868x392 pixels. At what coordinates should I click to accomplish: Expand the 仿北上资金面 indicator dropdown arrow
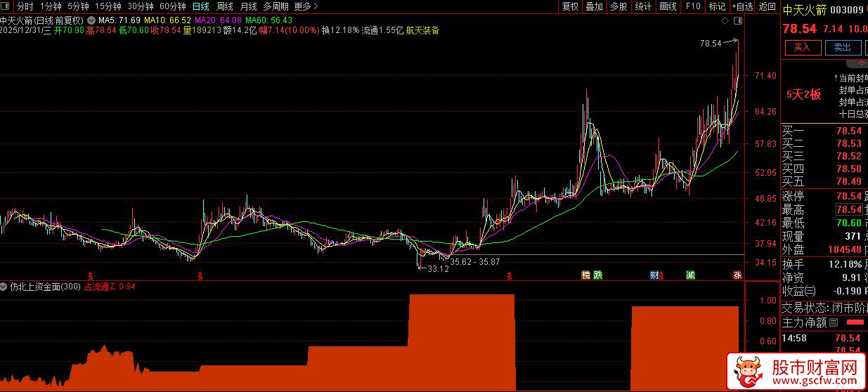click(x=5, y=287)
